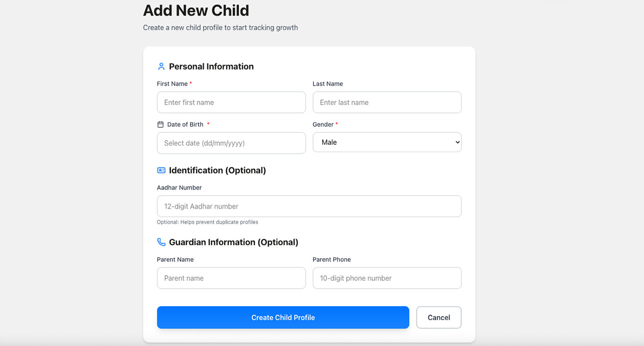Click the calendar icon next to Date of Birth
The image size is (644, 346).
[160, 124]
